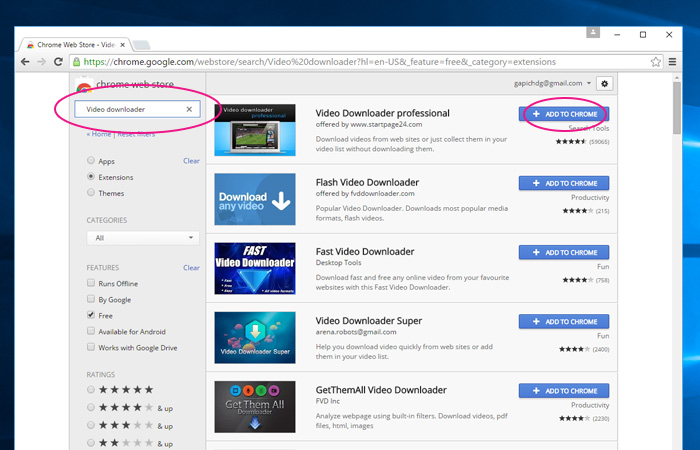Click 'Desktop Tools' publisher text
Screen dimensions: 700x450
(x=338, y=263)
